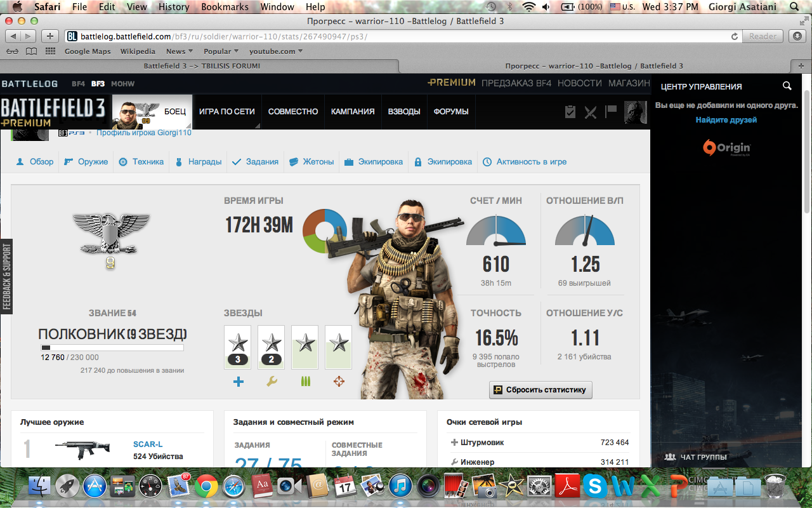Image resolution: width=812 pixels, height=508 pixels.
Task: Open the СОВМЕСТНО navigation item
Action: tap(293, 112)
